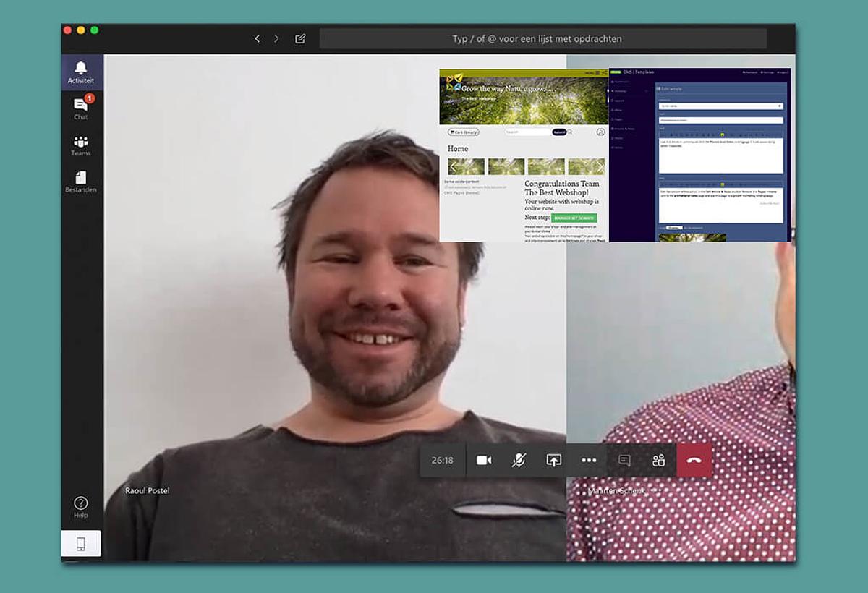Click the right carousel arrow under Home
This screenshot has width=868, height=593.
pyautogui.click(x=600, y=167)
